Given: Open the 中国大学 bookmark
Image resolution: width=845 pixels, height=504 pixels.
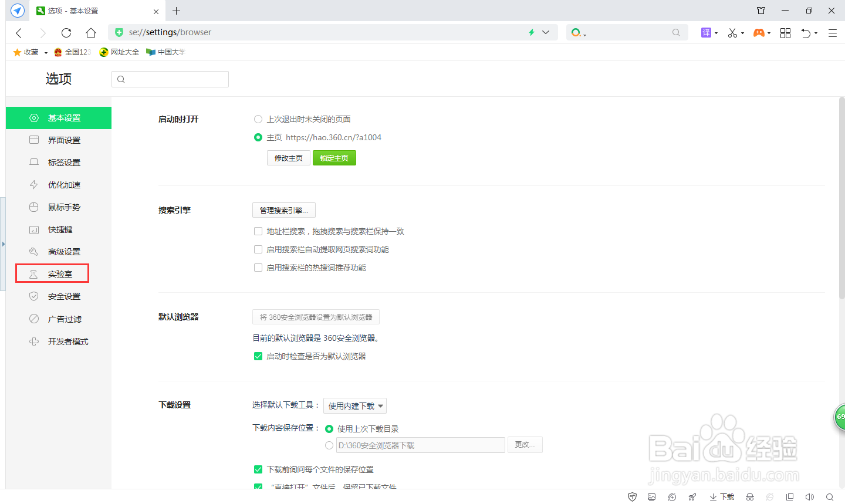Looking at the screenshot, I should (166, 52).
